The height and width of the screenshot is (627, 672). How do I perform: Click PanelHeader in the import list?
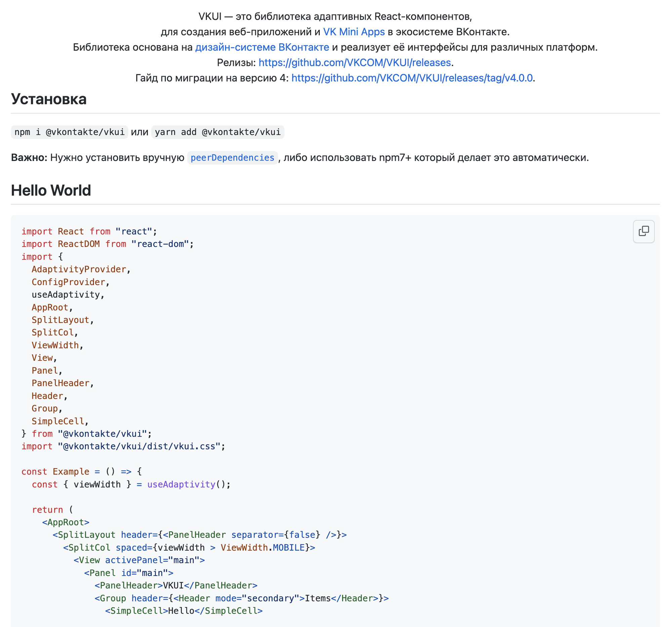point(60,383)
